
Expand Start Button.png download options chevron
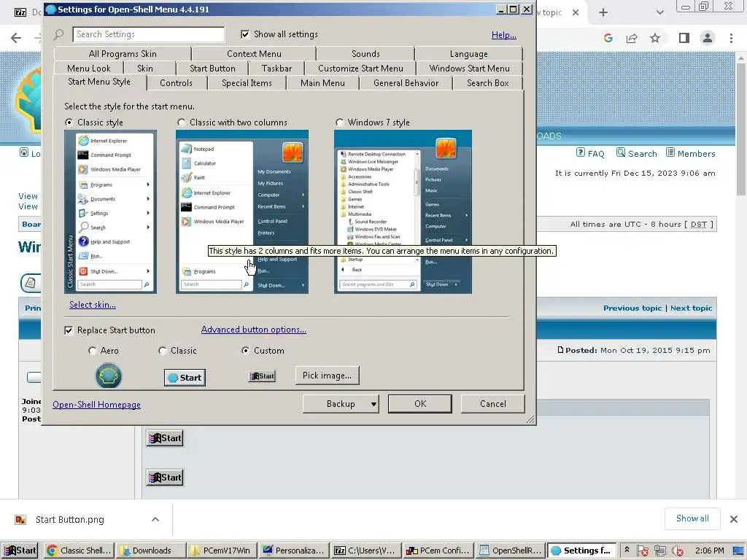pos(155,519)
